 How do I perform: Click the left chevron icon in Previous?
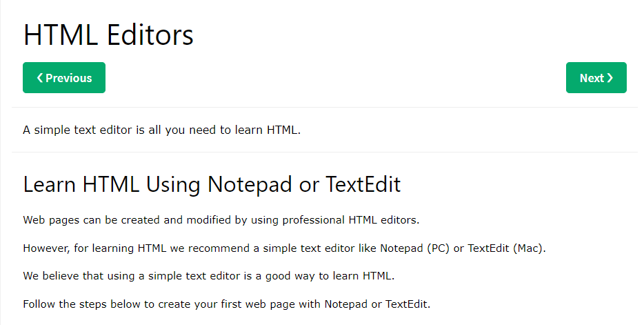click(x=40, y=78)
